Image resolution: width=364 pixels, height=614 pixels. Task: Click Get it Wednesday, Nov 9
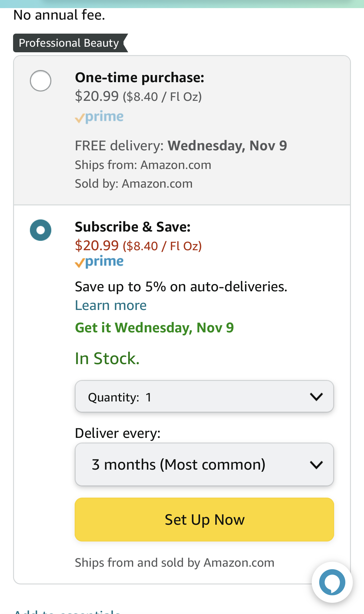coord(154,328)
